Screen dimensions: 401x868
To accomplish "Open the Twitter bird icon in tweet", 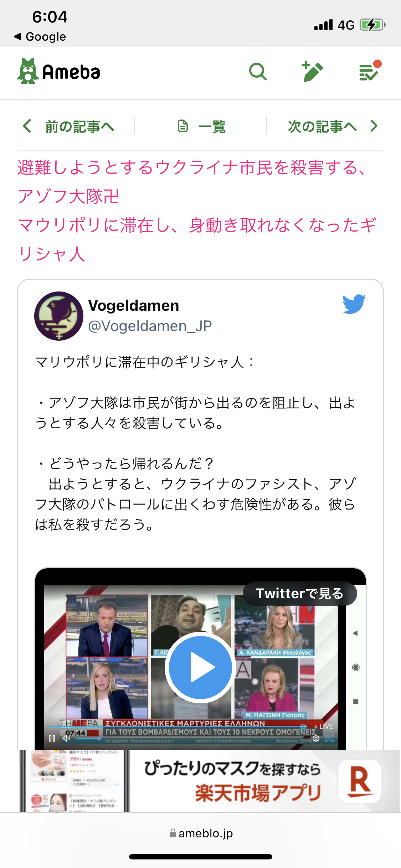I will click(354, 304).
